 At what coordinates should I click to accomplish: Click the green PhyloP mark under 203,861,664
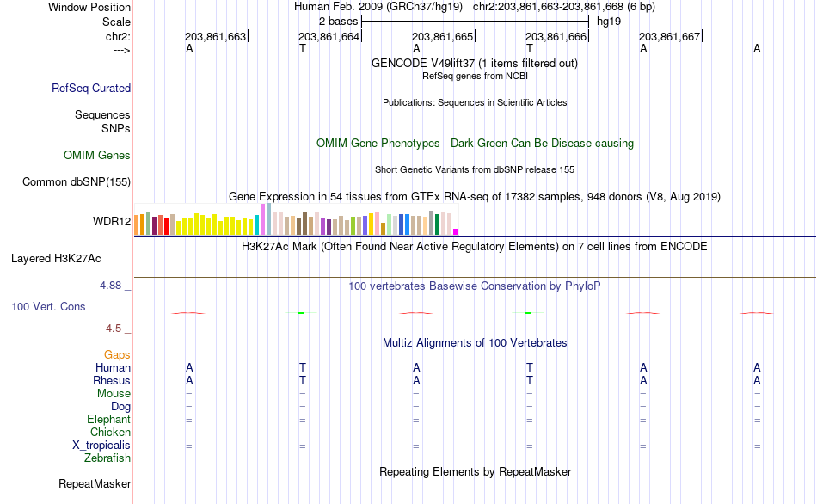[x=301, y=313]
